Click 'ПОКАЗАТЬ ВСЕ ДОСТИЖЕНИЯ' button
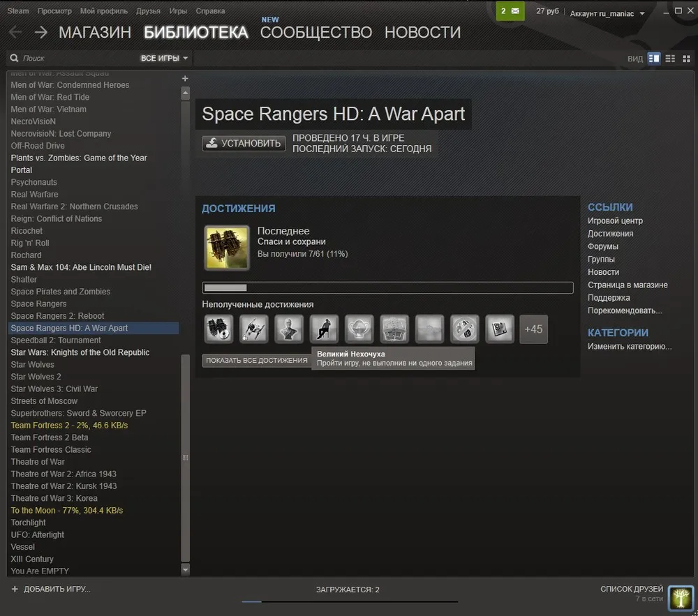The width and height of the screenshot is (698, 616). [x=256, y=361]
